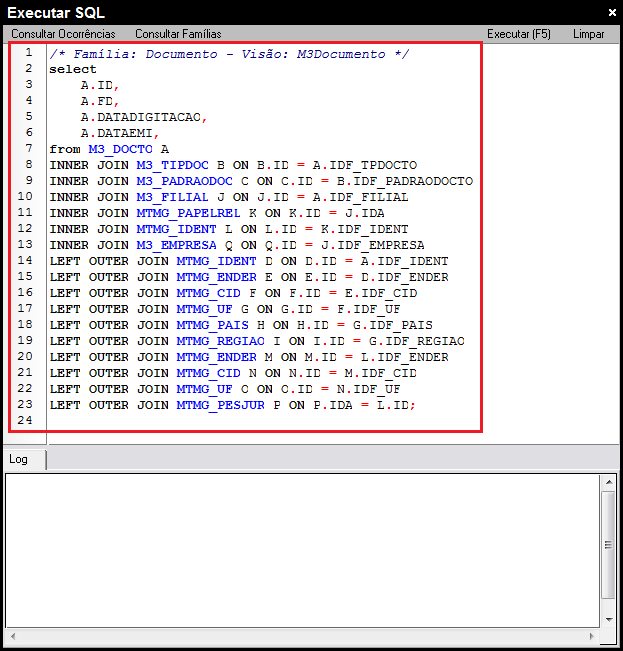The width and height of the screenshot is (623, 651).
Task: Click the table name 'M3_EMPRESA'
Action: coord(176,245)
